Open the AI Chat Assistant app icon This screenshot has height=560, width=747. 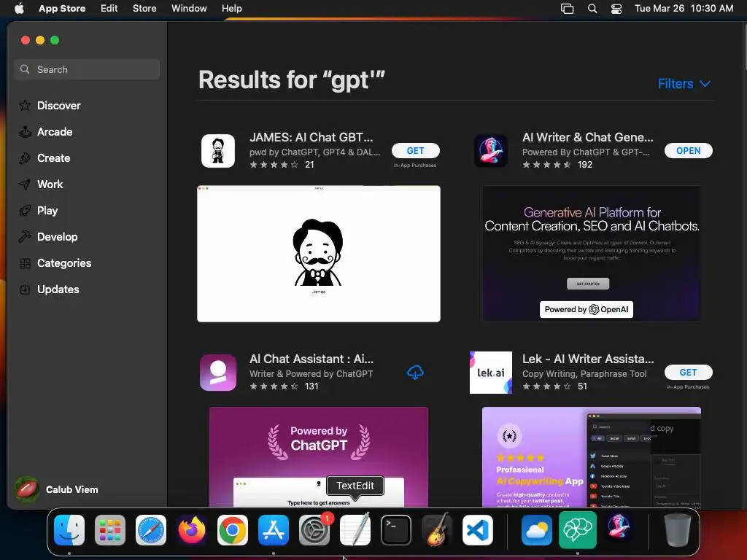217,373
